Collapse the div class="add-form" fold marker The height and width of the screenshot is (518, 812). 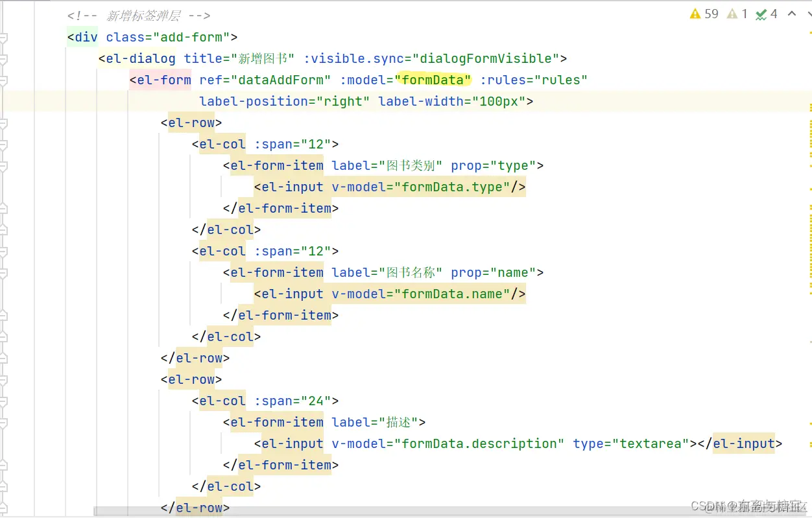coord(3,38)
